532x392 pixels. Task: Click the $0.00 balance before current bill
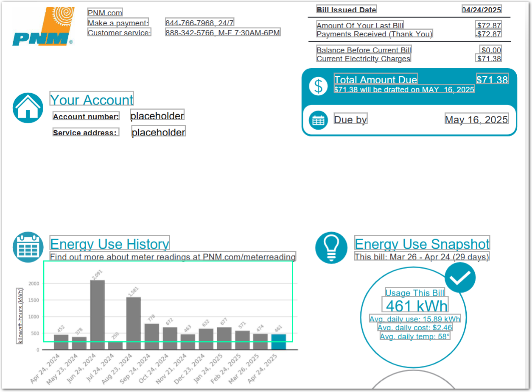coord(491,50)
